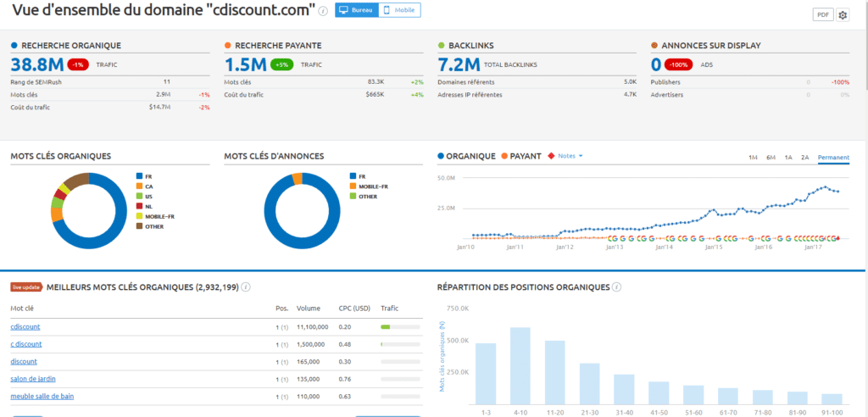Switch to Bureau desktop view
This screenshot has width=868, height=417.
(x=357, y=10)
